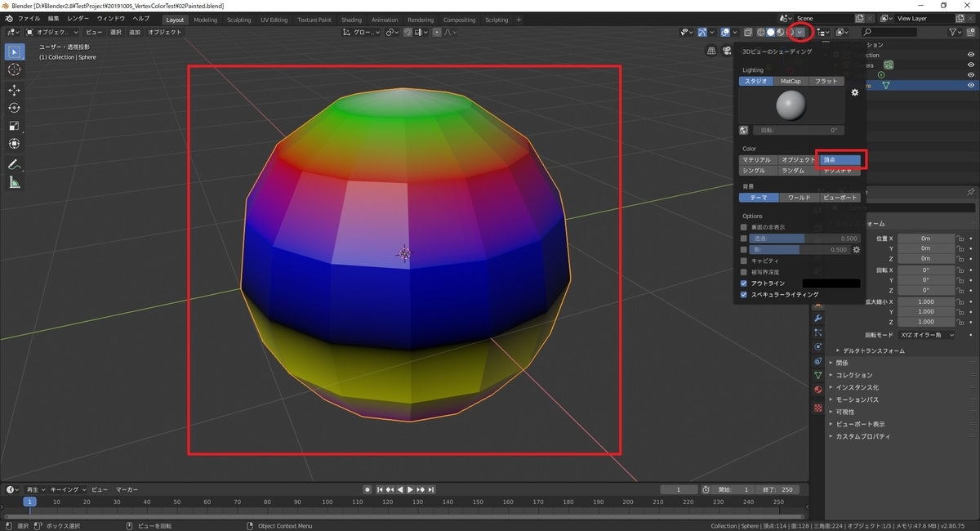Click the solid shading mode icon

[x=770, y=32]
